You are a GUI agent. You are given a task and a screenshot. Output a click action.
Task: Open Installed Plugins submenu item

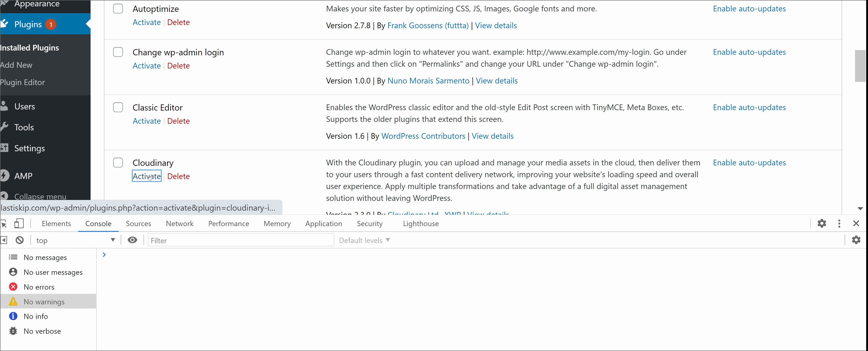point(29,48)
